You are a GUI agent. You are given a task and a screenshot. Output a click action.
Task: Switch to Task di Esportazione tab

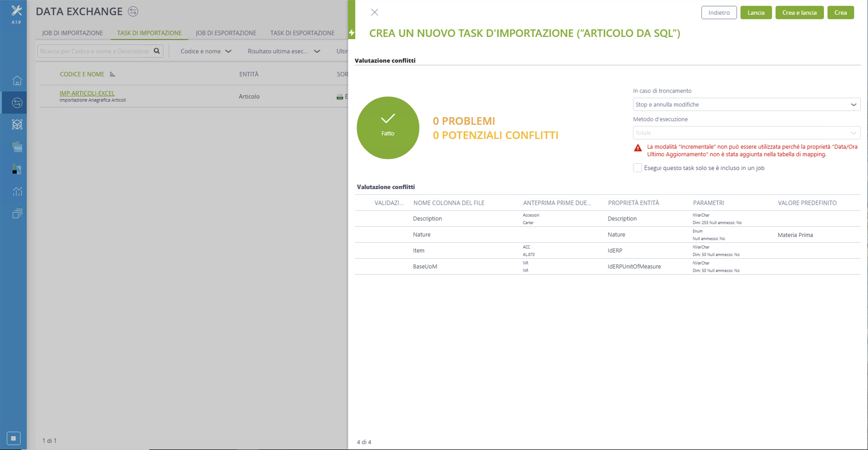[x=302, y=33]
